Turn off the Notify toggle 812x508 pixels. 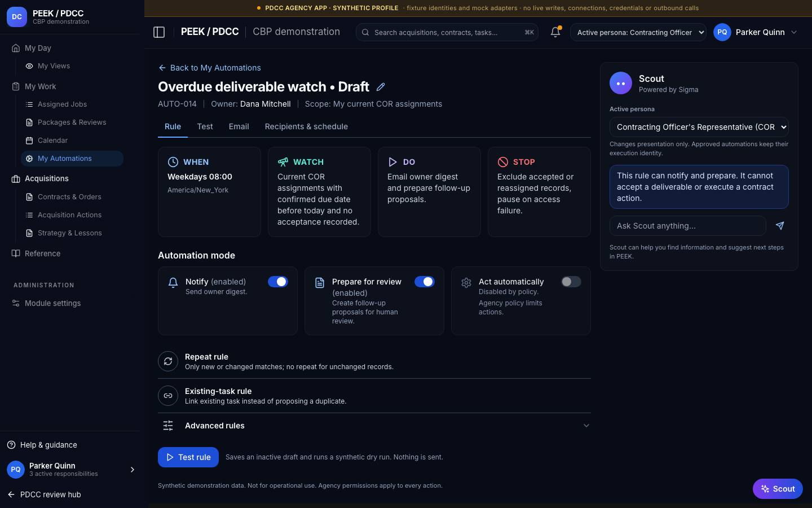tap(278, 282)
